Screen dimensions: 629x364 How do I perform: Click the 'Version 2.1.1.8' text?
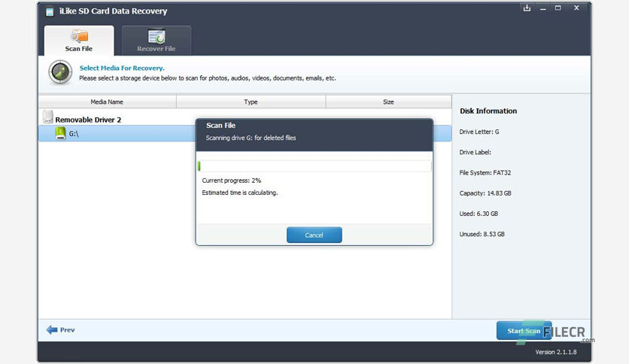click(555, 352)
